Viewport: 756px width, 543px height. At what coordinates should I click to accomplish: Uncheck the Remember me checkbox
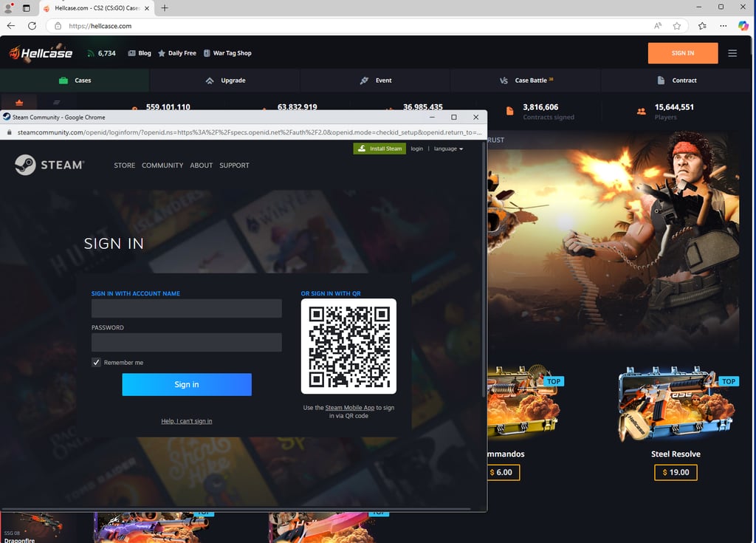(x=97, y=363)
